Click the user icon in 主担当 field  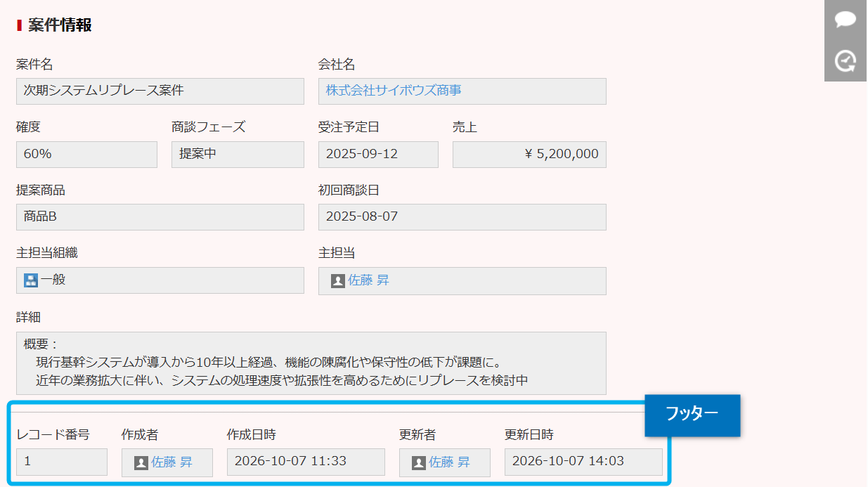[x=338, y=281]
